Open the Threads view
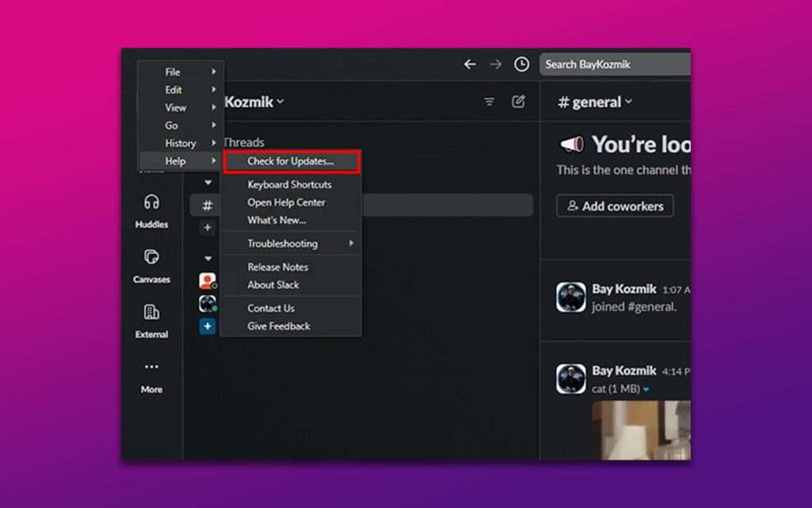Viewport: 812px width, 508px height. 243,141
